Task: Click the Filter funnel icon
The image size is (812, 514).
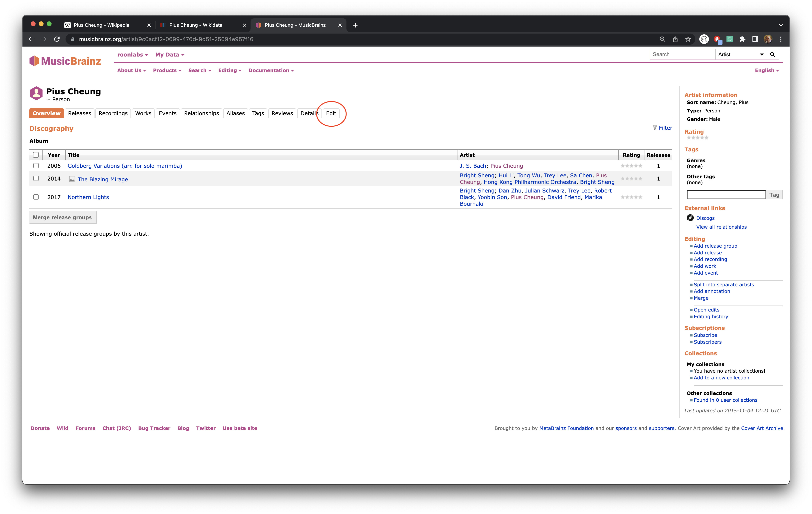Action: coord(655,128)
